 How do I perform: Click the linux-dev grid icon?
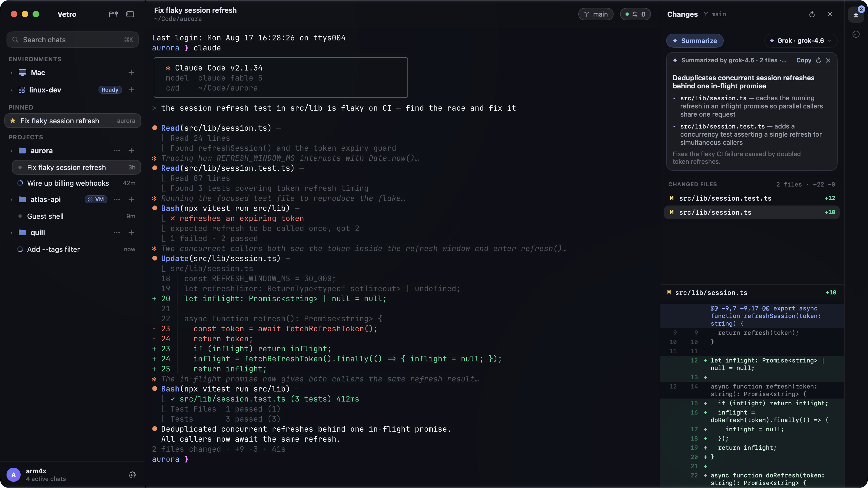pos(22,89)
